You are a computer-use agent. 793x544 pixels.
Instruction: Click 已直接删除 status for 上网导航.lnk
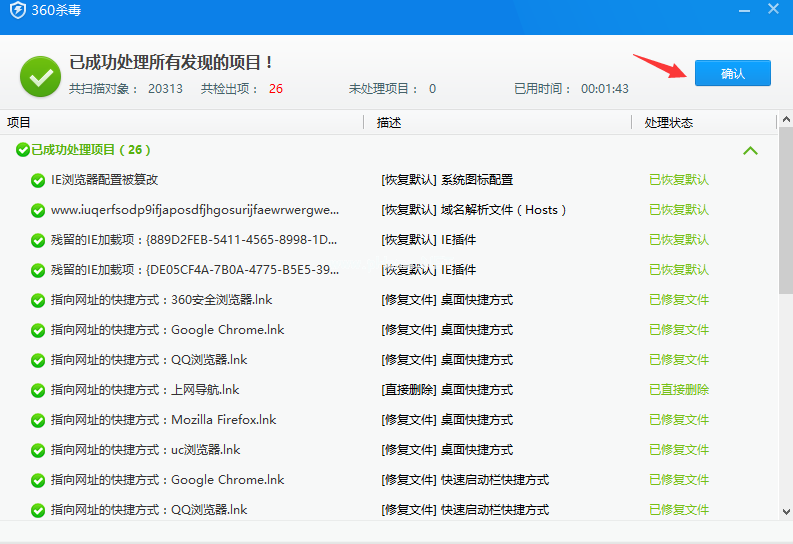tap(678, 390)
